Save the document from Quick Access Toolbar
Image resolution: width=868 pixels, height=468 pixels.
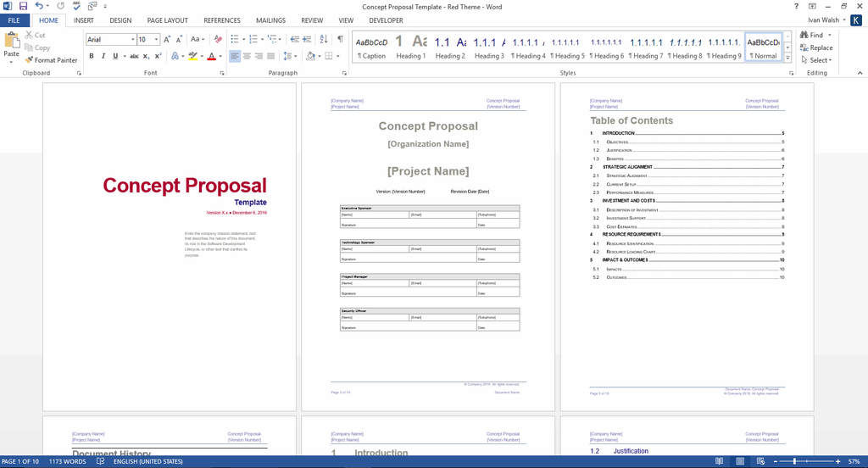tap(23, 6)
